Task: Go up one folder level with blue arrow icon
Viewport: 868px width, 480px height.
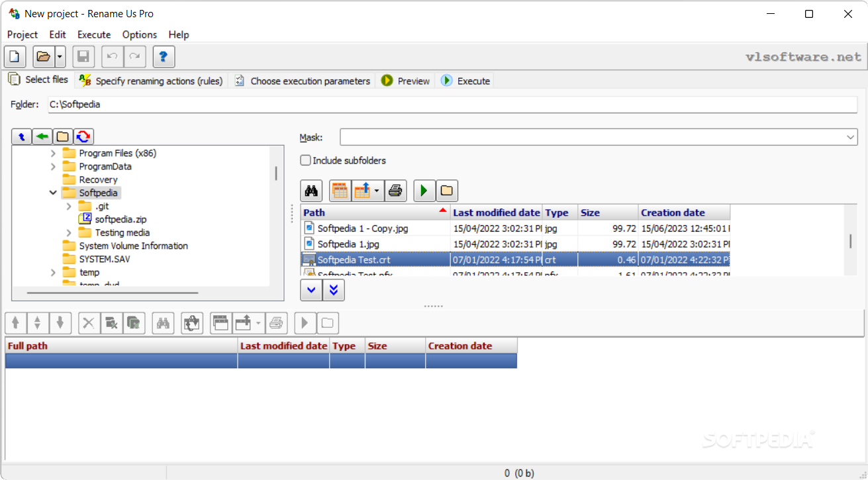Action: [22, 136]
